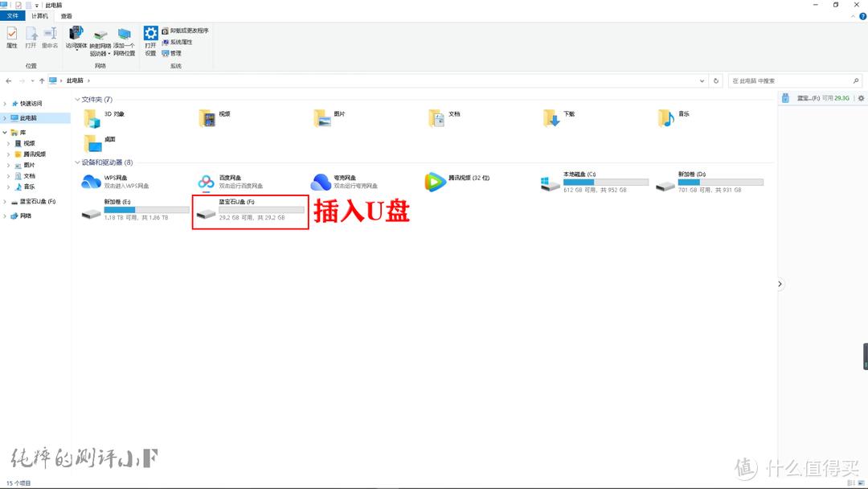
Task: Click the 15 个项目 status text
Action: pos(18,483)
